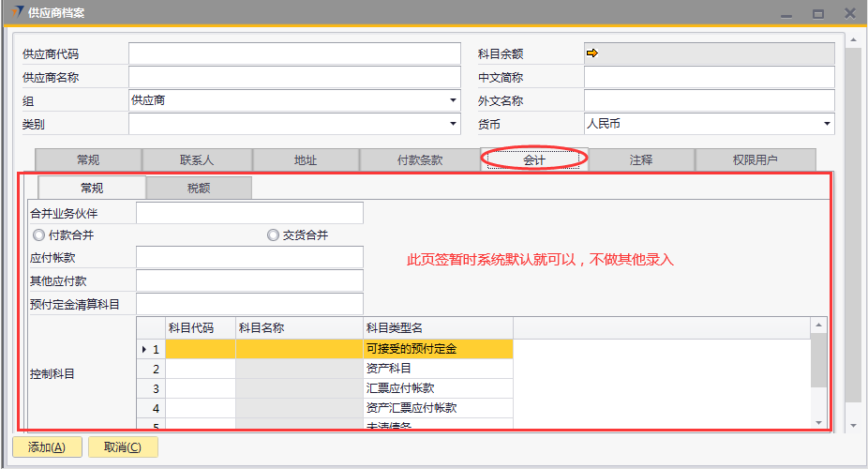
Task: Switch to the 联系人 tab
Action: point(197,160)
